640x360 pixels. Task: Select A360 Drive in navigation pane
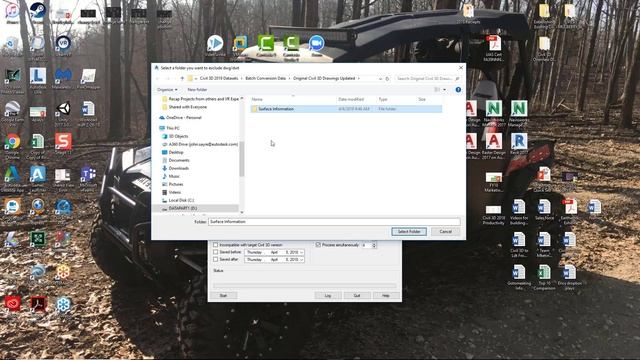click(x=200, y=144)
